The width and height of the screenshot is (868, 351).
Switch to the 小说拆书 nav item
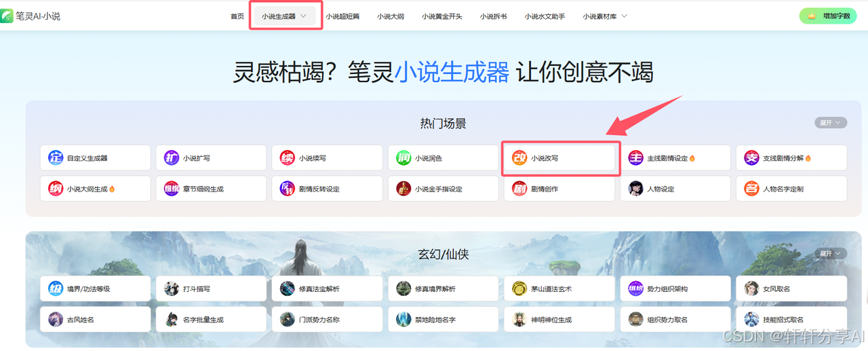(494, 16)
